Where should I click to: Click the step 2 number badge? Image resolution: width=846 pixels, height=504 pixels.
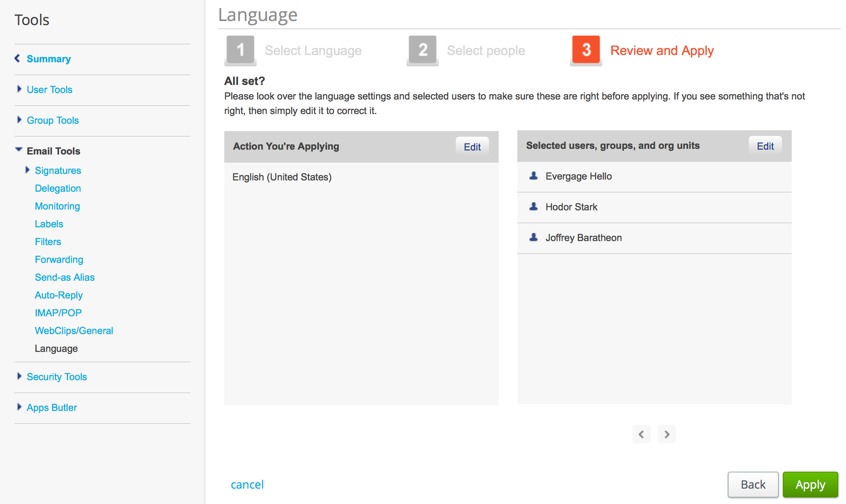point(423,50)
